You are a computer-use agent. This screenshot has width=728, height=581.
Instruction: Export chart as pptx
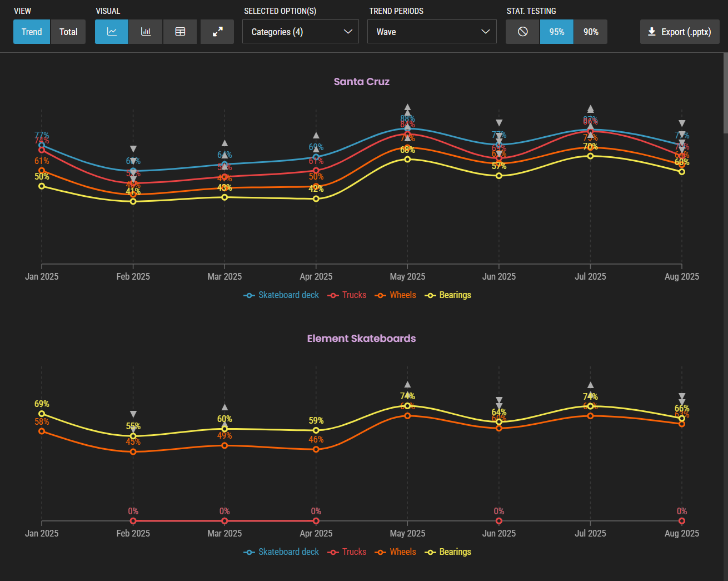click(680, 32)
